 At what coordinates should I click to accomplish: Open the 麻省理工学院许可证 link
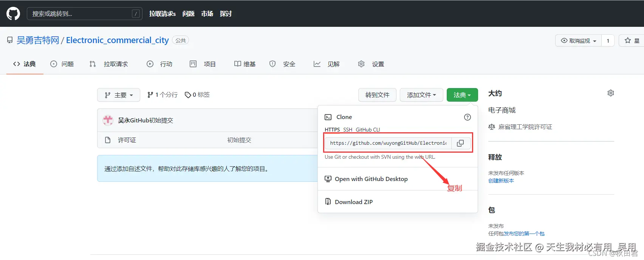point(525,127)
